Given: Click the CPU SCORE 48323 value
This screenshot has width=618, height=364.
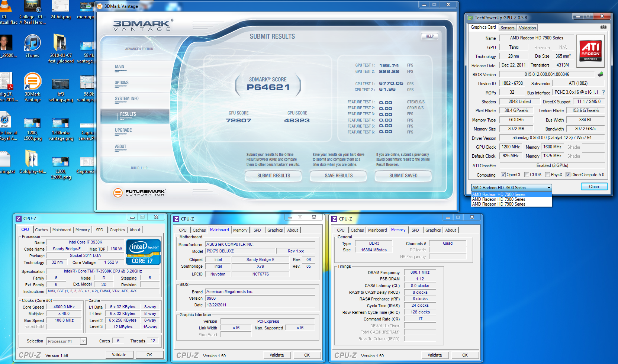Looking at the screenshot, I should click(297, 120).
